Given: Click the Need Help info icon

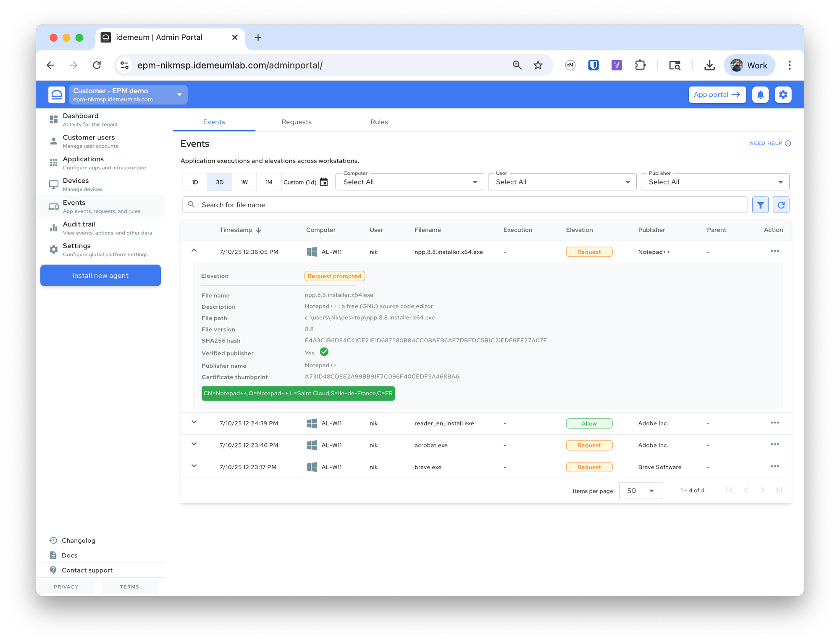Looking at the screenshot, I should point(788,143).
